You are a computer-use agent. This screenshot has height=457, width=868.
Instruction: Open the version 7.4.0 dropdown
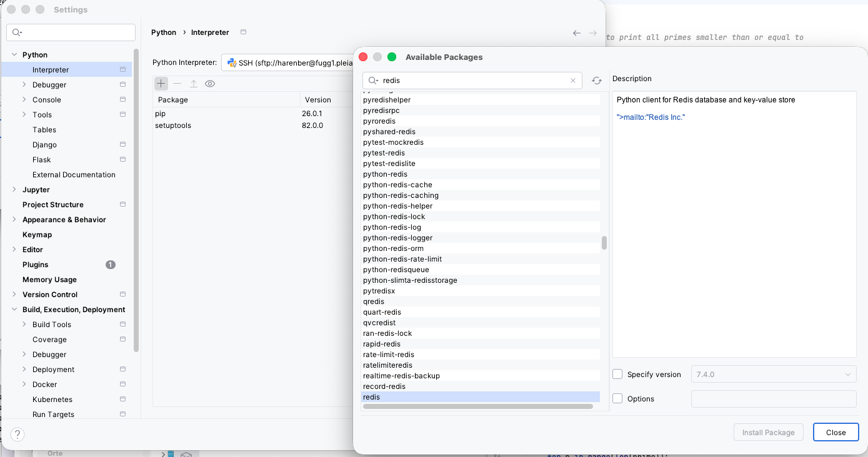pos(773,375)
